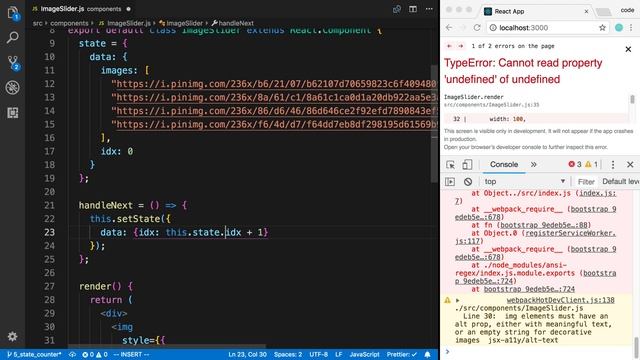Open the Chrome menu at the right of the address bar
640x360 pixels.
(631, 28)
